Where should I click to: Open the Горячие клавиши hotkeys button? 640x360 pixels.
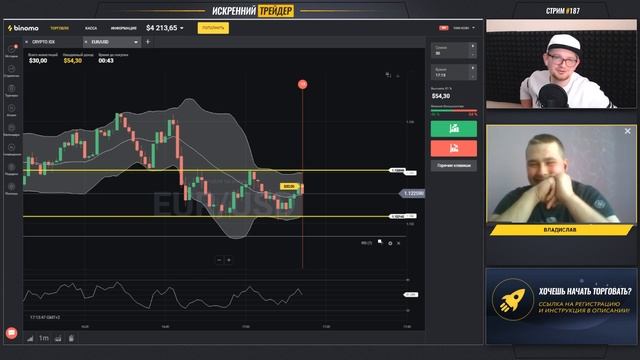pos(454,166)
